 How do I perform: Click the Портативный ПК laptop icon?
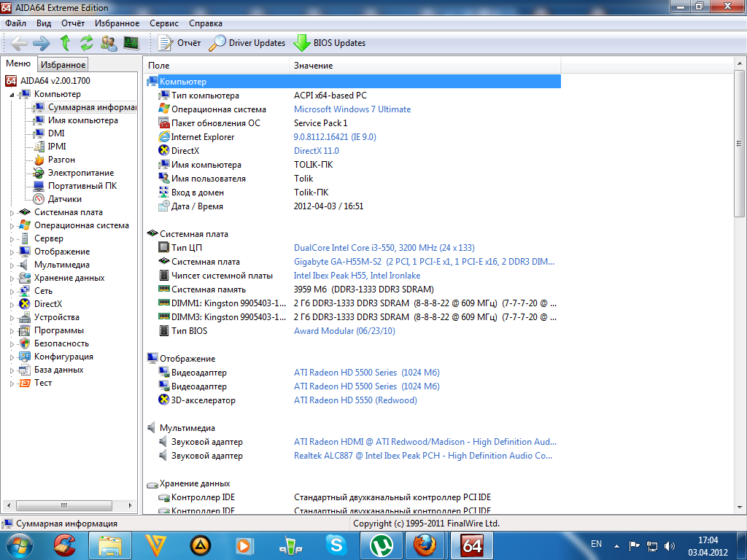tap(39, 186)
